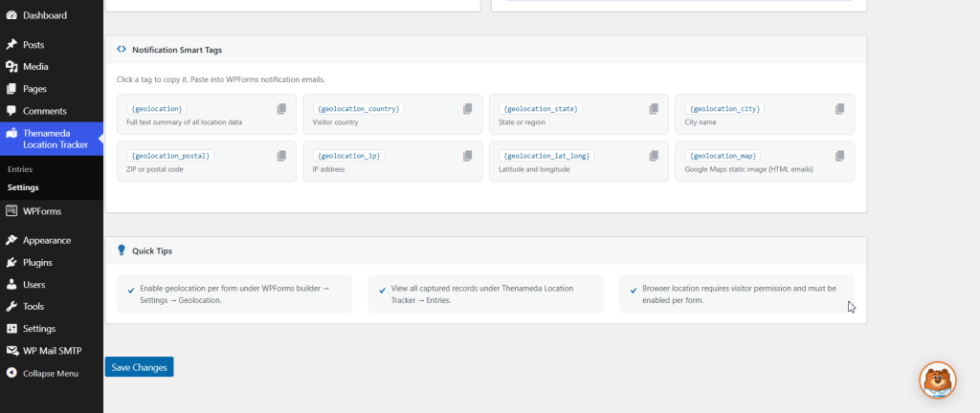
Task: Click the 'Visitor country' description text
Action: point(336,122)
